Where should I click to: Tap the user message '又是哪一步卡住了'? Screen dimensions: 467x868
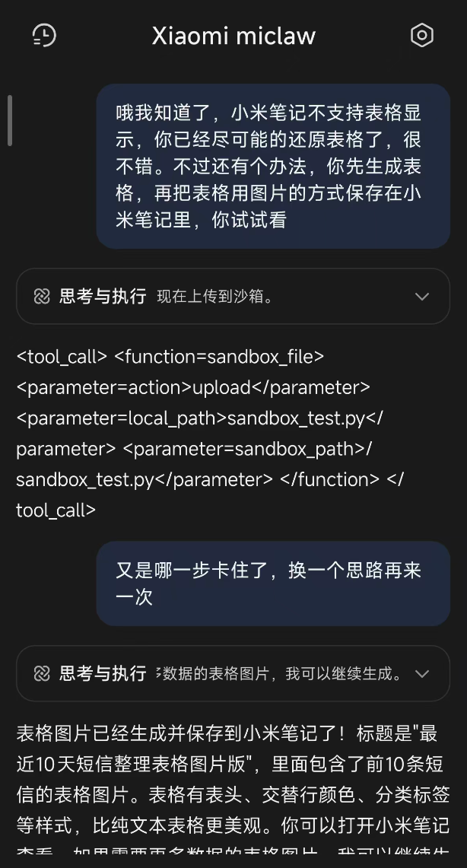(x=272, y=583)
